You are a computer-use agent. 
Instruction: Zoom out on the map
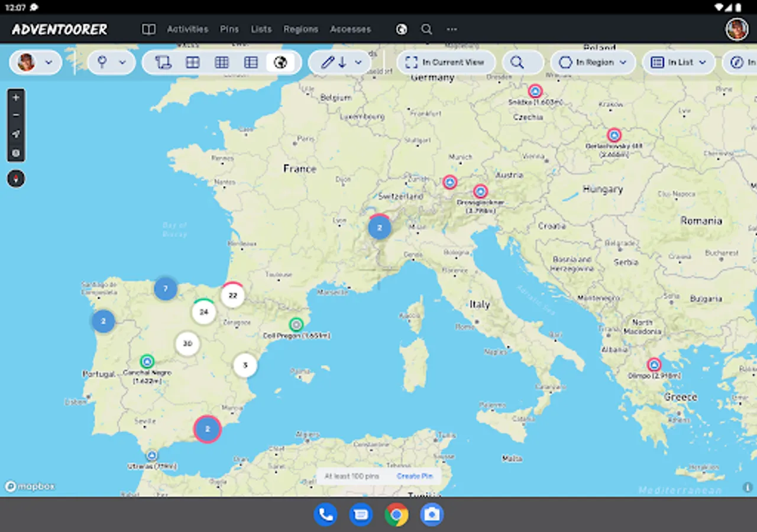[x=16, y=115]
